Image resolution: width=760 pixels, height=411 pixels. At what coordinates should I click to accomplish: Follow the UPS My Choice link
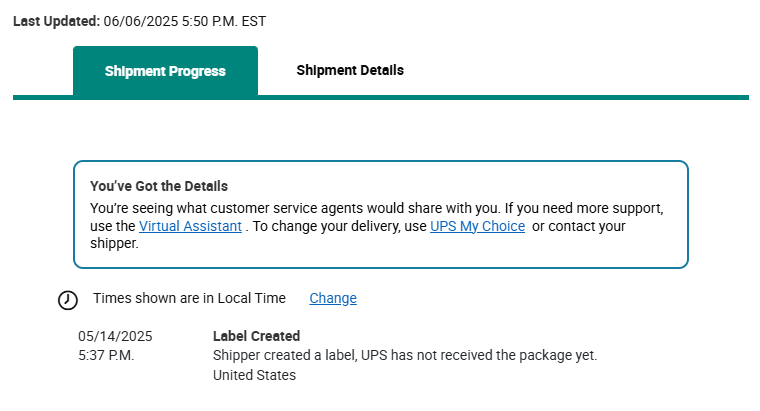[477, 227]
